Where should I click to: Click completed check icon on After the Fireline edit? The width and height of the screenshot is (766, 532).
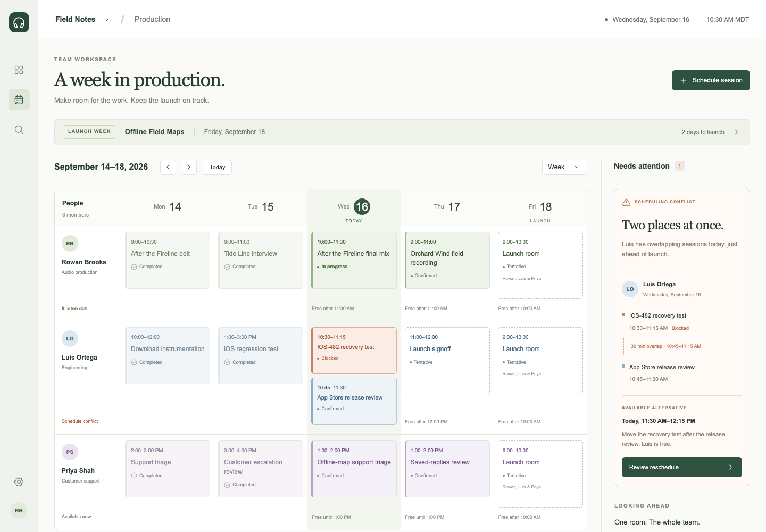click(134, 267)
